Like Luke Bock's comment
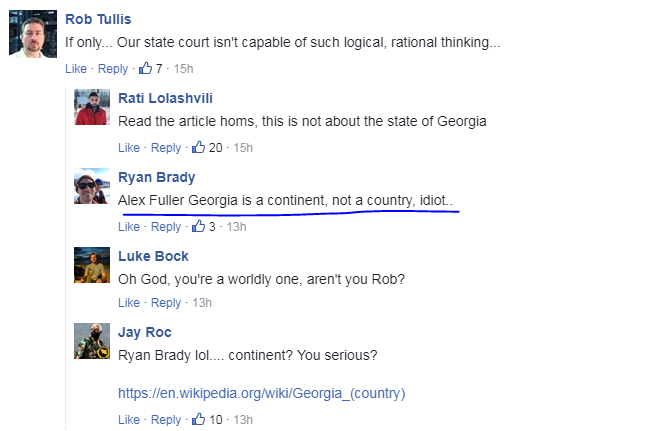Screen dimensions: 671x431 click(x=129, y=303)
